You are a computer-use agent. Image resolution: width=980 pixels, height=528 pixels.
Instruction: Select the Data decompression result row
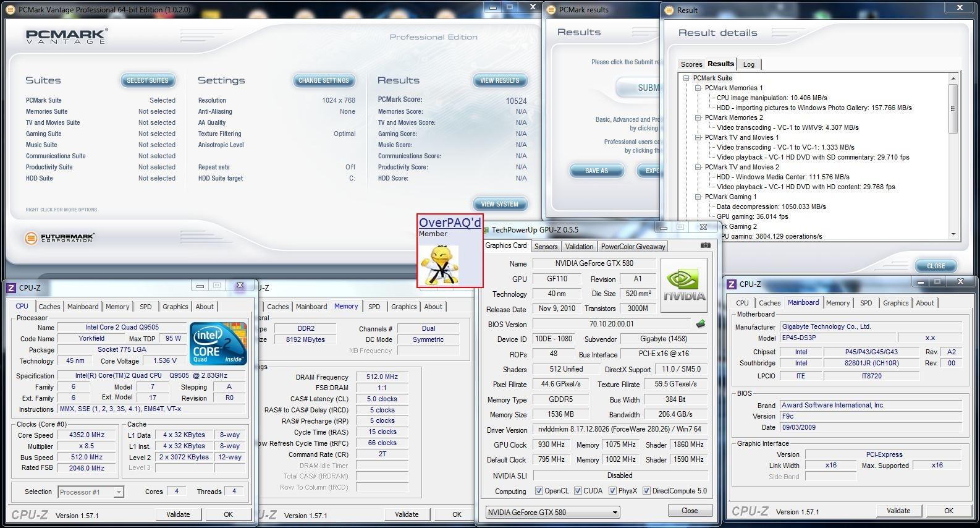(x=771, y=207)
